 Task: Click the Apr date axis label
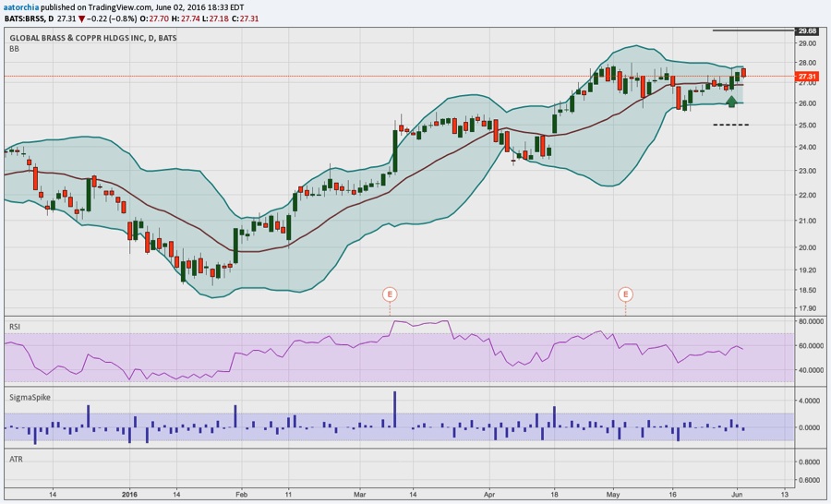[489, 495]
